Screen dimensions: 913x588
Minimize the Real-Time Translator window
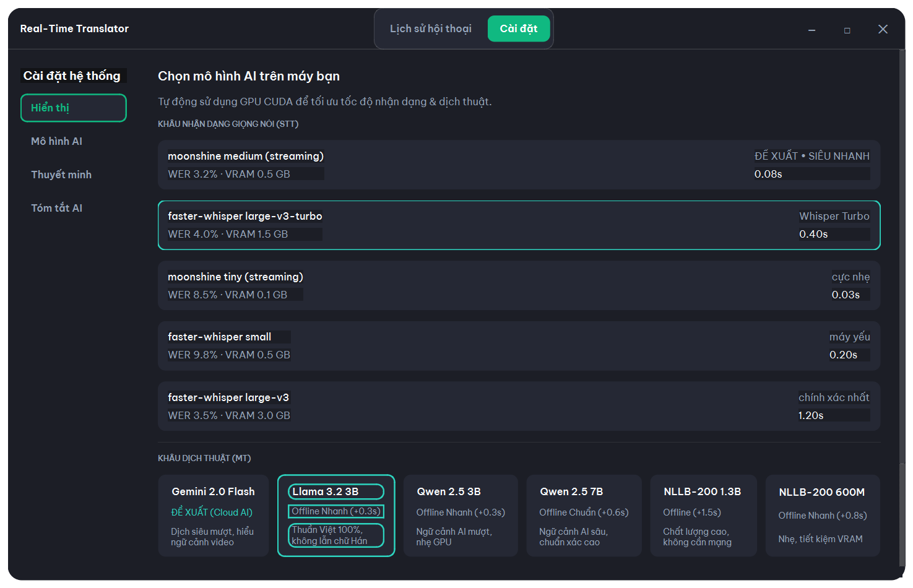click(x=811, y=30)
